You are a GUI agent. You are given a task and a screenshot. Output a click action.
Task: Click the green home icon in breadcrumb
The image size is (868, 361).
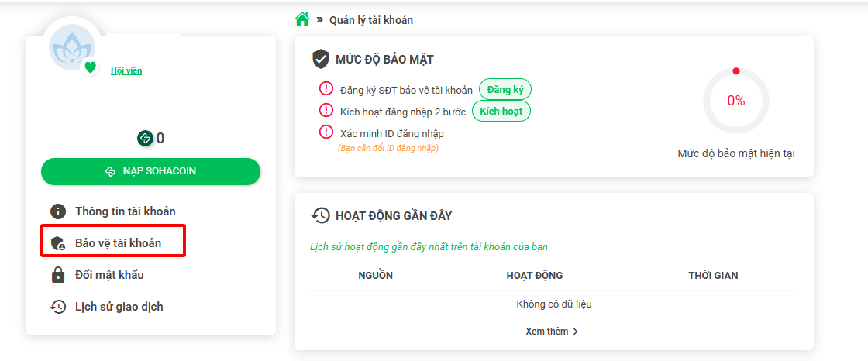[302, 19]
